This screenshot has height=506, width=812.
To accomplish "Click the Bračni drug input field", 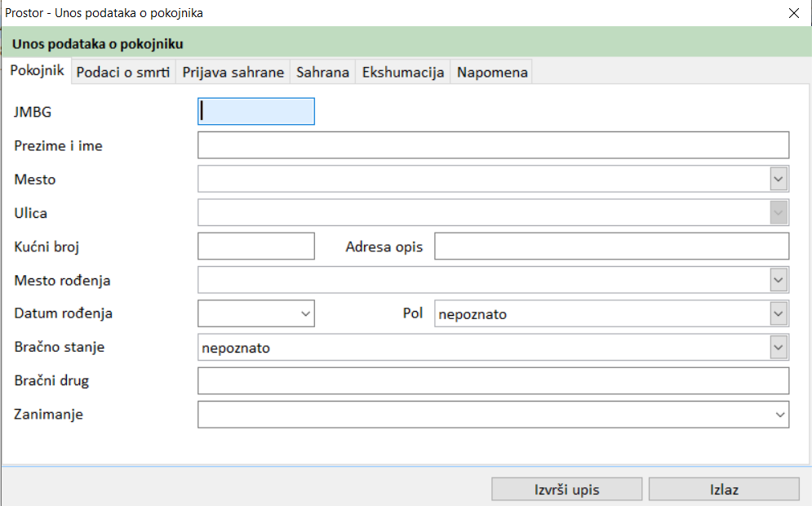I will tap(493, 381).
